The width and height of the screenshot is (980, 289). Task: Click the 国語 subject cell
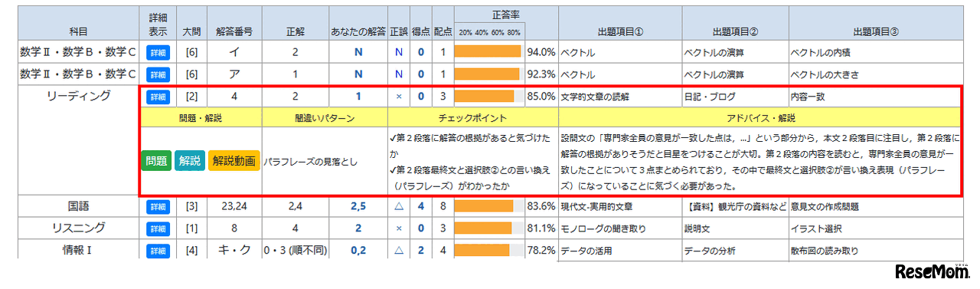click(x=77, y=206)
